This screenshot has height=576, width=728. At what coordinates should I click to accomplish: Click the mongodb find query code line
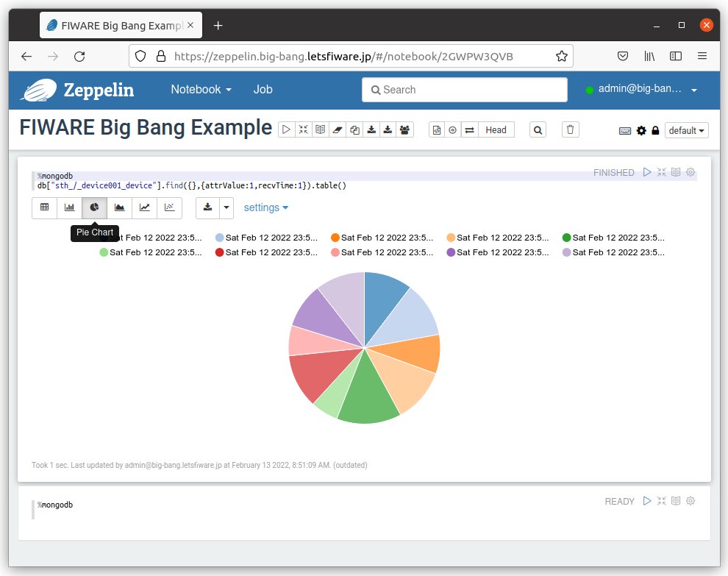pos(192,185)
